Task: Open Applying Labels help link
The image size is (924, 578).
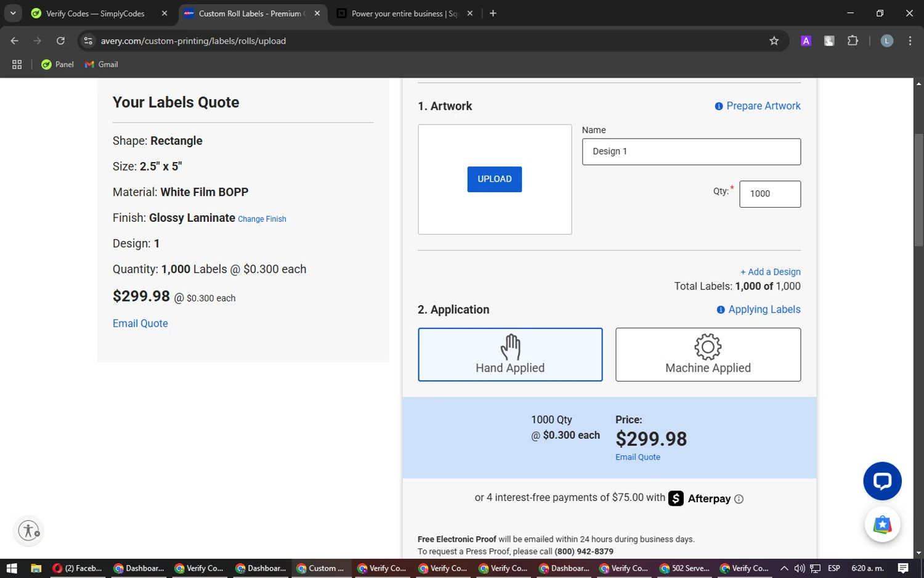Action: [x=764, y=309]
